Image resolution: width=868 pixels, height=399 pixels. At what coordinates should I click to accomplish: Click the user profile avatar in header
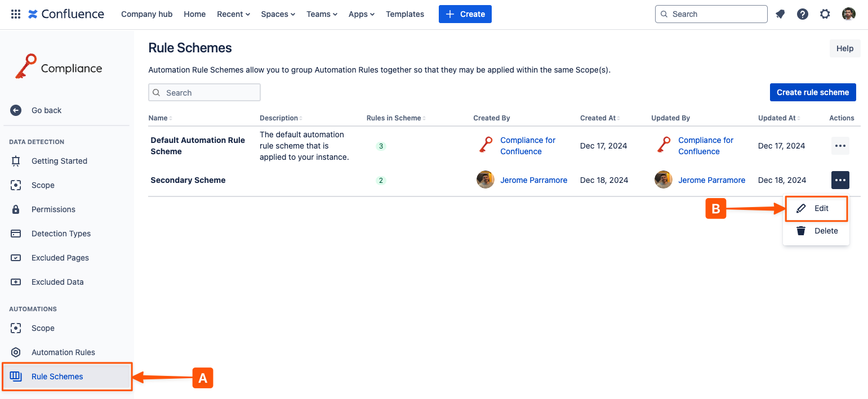pyautogui.click(x=849, y=14)
